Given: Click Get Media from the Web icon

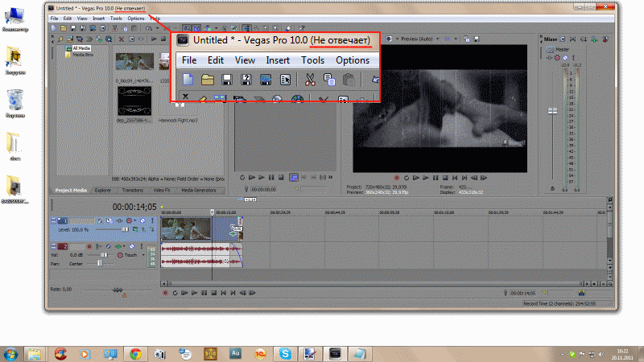Looking at the screenshot, I should (x=109, y=39).
